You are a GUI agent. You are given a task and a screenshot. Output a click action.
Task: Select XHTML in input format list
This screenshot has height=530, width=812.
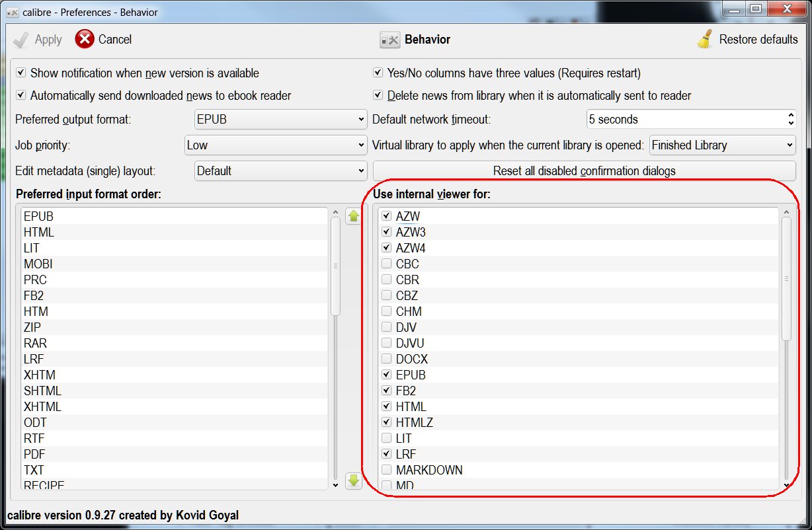coord(175,406)
